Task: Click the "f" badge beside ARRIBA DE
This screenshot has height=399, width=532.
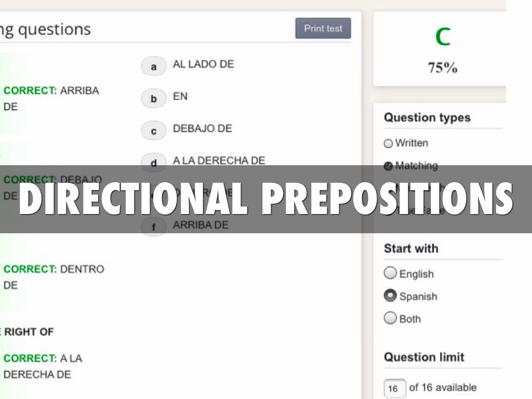Action: 153,227
